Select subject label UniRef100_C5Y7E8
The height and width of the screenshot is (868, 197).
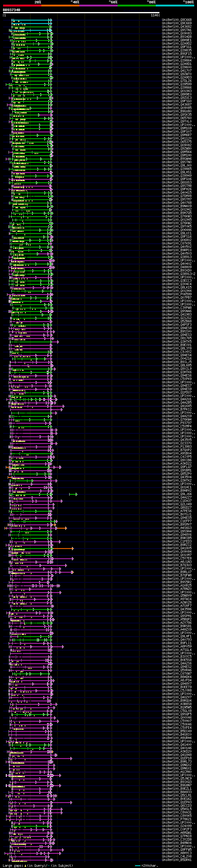click(177, 558)
